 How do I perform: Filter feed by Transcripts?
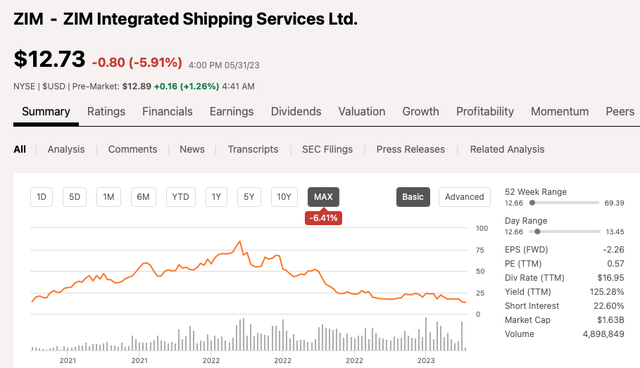[253, 149]
